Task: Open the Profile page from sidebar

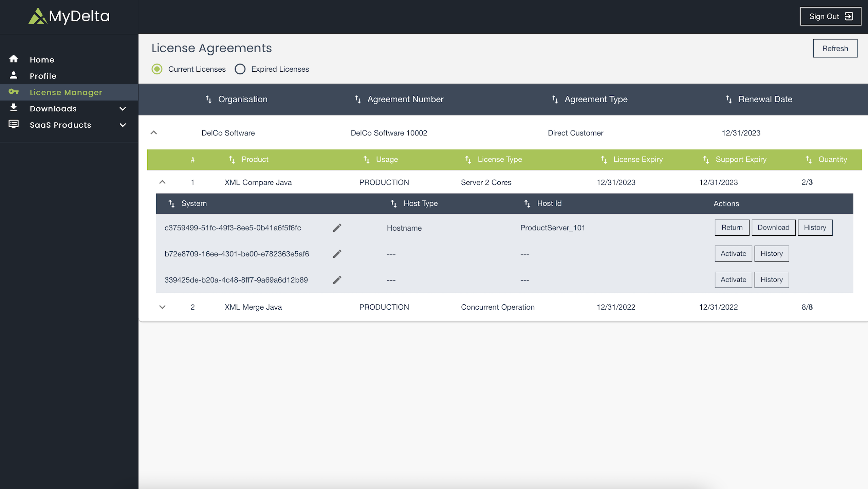Action: tap(43, 76)
